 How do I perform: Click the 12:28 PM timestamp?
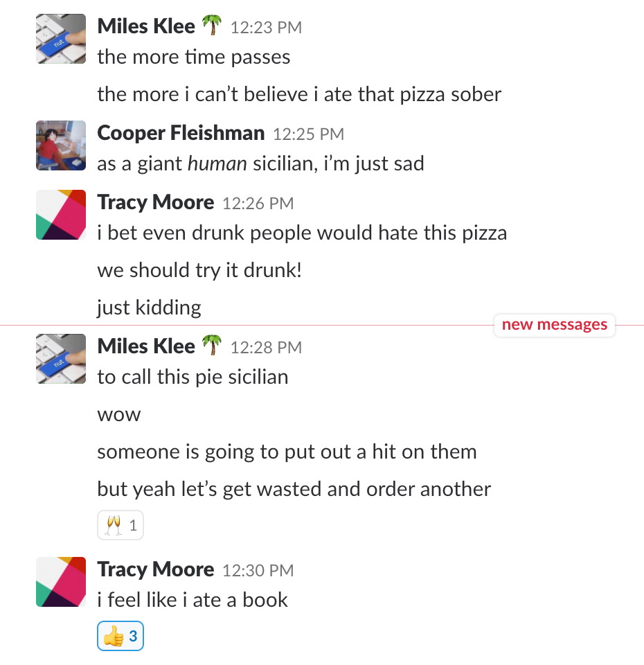tap(266, 348)
